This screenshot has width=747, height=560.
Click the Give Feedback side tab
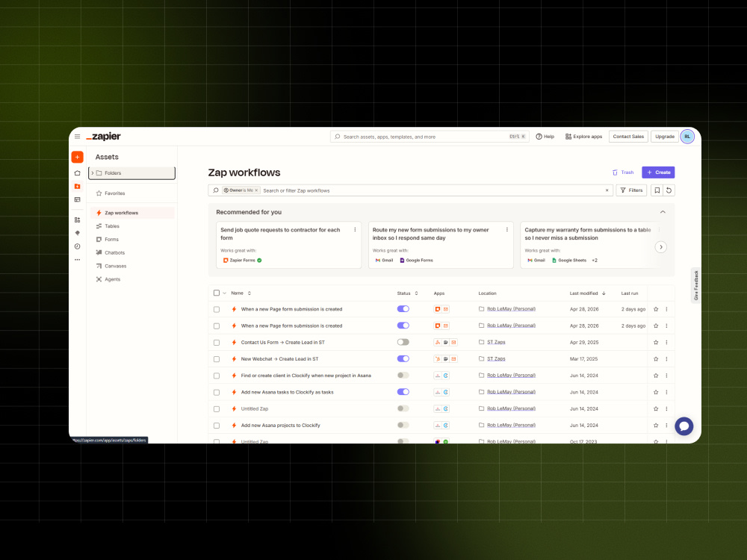pos(695,285)
